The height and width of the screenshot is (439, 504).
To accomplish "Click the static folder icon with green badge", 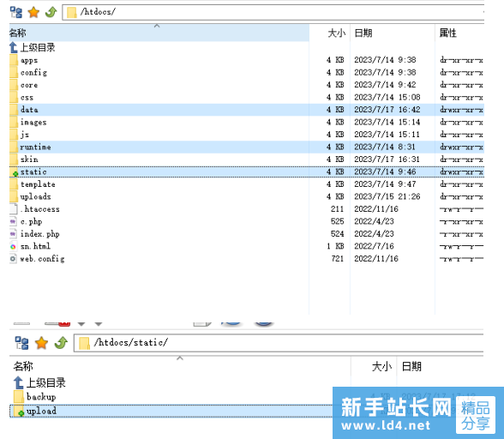I will [x=14, y=172].
